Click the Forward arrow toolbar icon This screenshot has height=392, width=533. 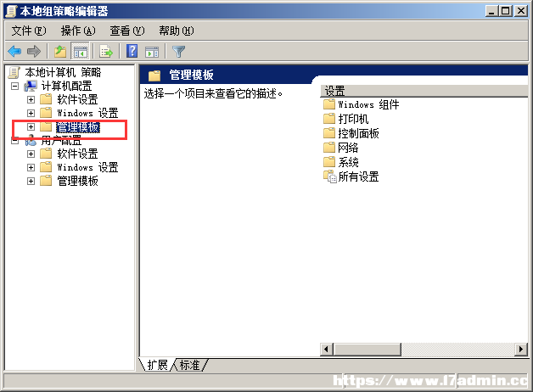[x=34, y=51]
